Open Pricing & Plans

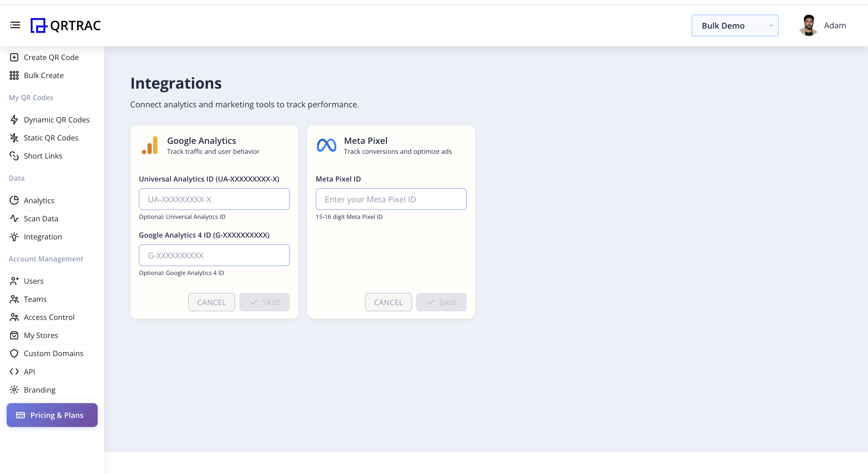(52, 415)
